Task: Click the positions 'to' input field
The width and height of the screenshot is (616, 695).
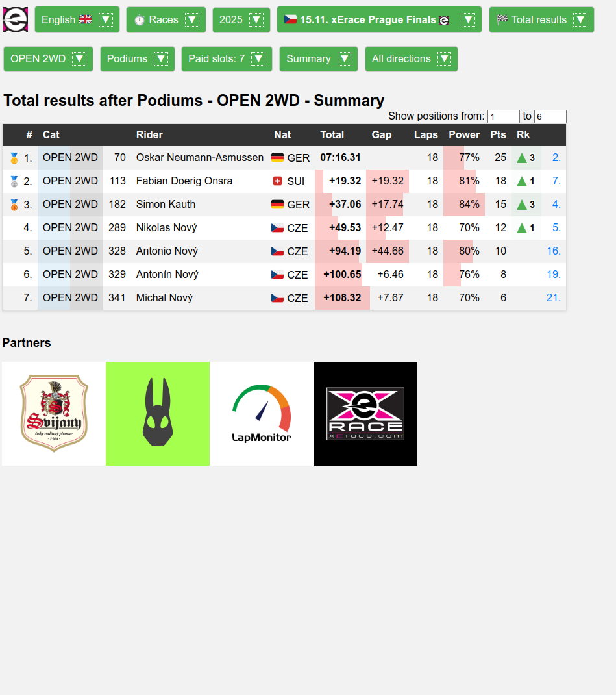Action: pos(550,117)
